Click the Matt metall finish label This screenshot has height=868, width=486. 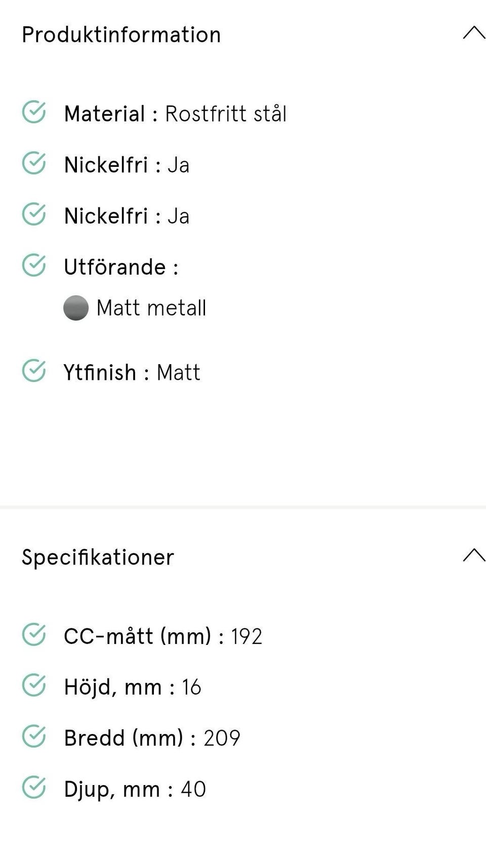click(x=151, y=308)
